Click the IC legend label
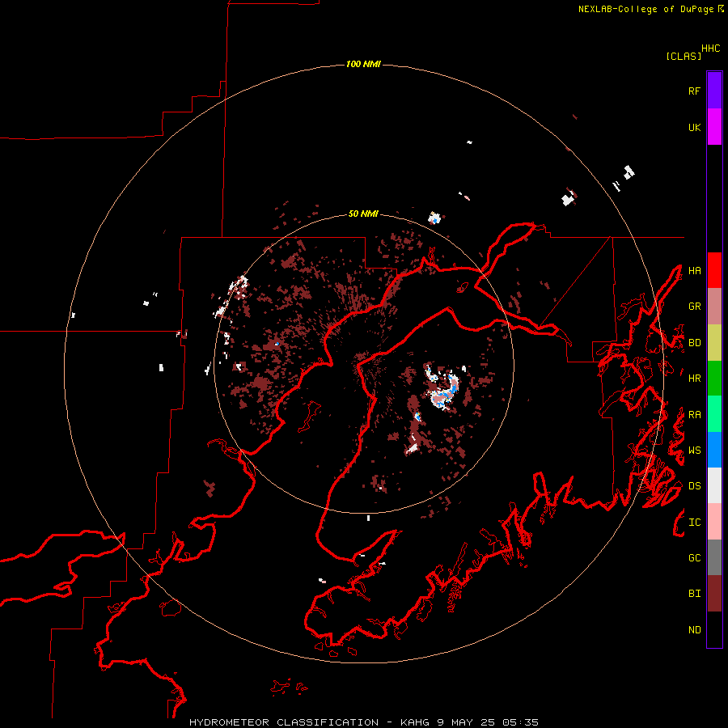 pos(694,522)
